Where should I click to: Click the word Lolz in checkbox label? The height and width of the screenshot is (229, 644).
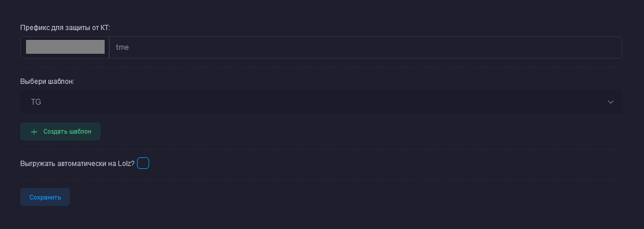pyautogui.click(x=124, y=164)
